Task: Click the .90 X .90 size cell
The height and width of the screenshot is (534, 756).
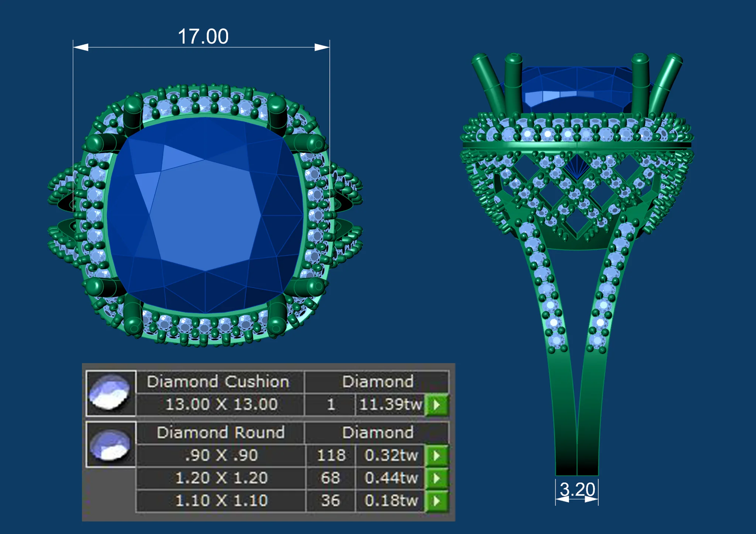Action: [221, 455]
